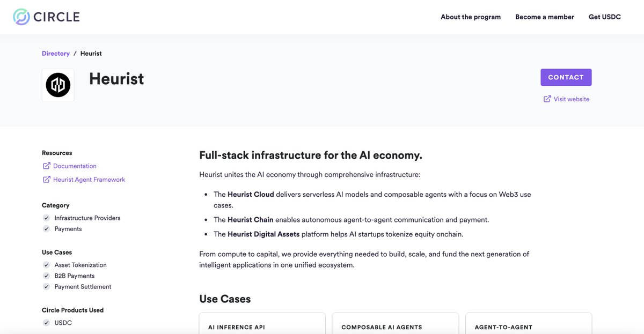Click check icon beside Payment Settlement

tap(46, 287)
